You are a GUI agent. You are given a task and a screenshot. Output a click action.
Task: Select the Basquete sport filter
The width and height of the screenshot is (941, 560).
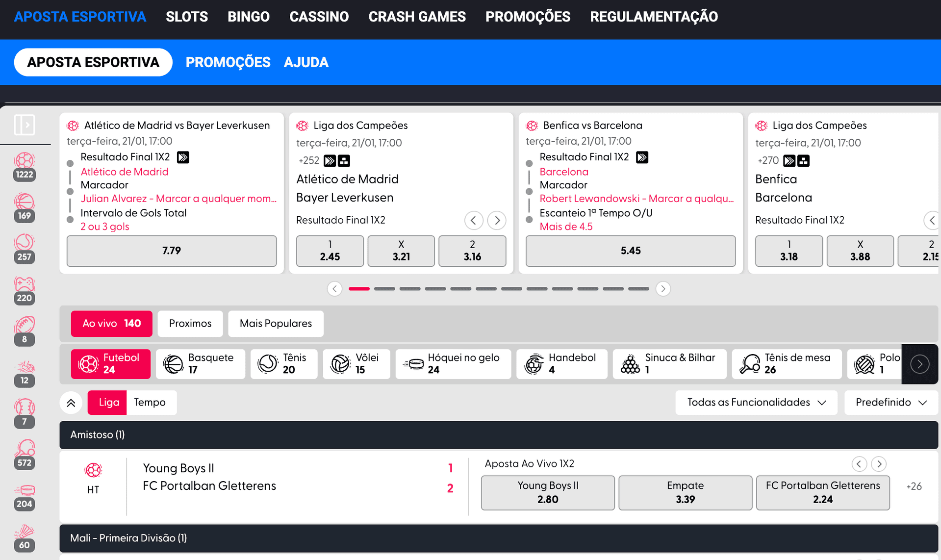click(201, 364)
